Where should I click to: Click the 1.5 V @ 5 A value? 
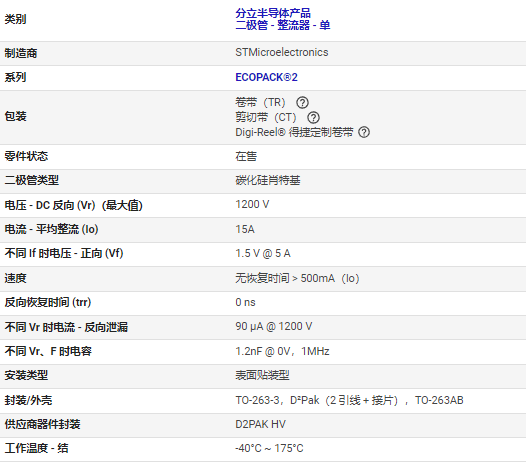263,253
